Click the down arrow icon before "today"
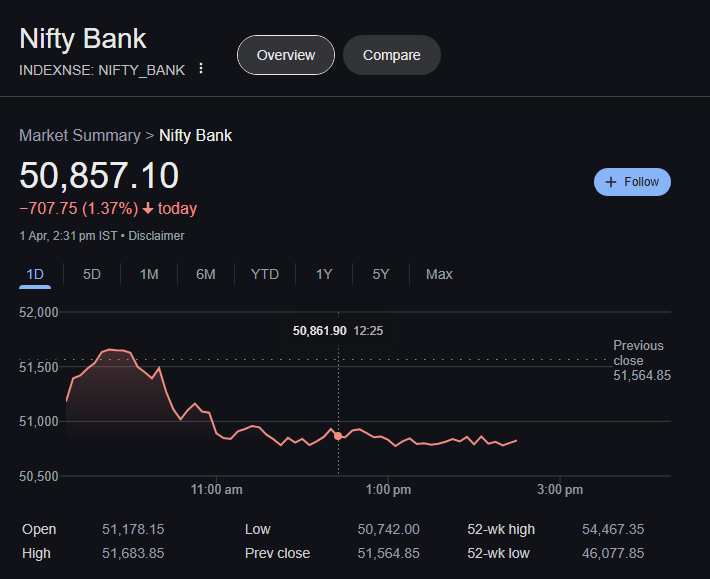Image resolution: width=710 pixels, height=579 pixels. [148, 209]
